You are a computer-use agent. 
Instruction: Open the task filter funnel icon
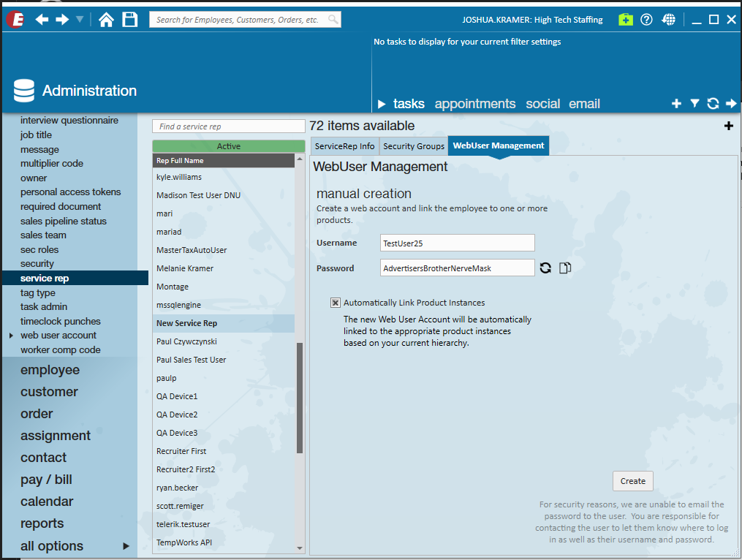(x=694, y=103)
